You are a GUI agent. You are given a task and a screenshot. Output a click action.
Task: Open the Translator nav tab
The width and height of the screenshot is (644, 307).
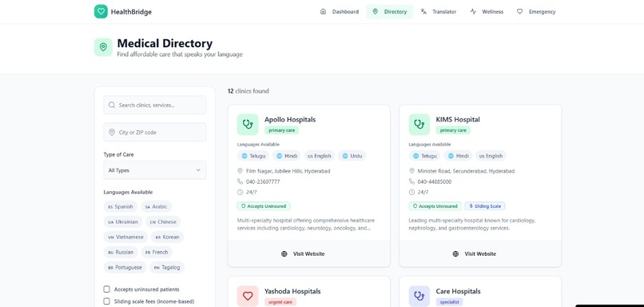439,11
